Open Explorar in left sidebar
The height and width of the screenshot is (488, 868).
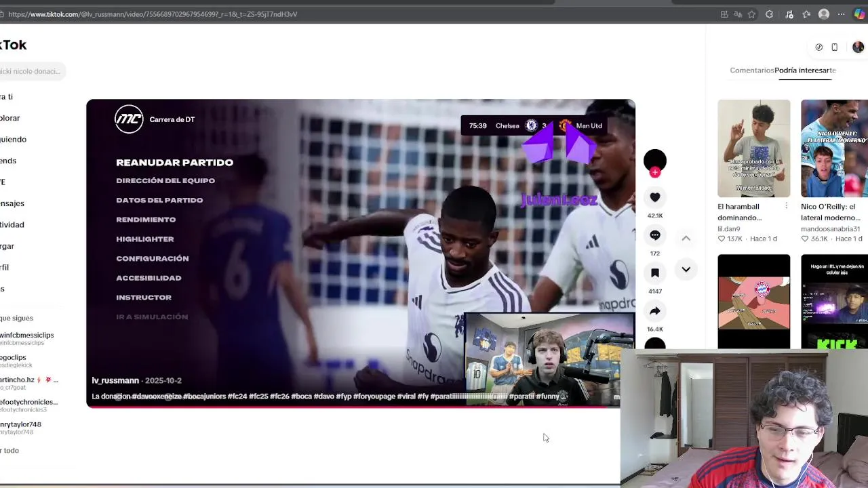tap(9, 118)
